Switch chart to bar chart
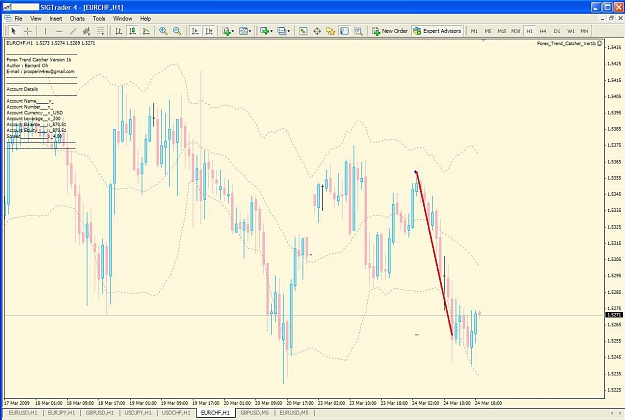 (118, 31)
